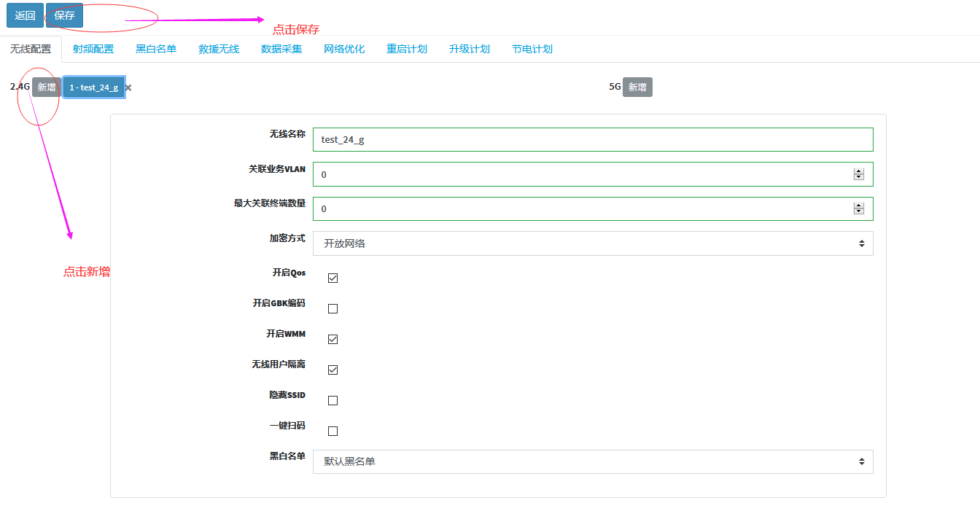The height and width of the screenshot is (519, 980).
Task: Enable the 一键扫码 checkbox
Action: [333, 431]
